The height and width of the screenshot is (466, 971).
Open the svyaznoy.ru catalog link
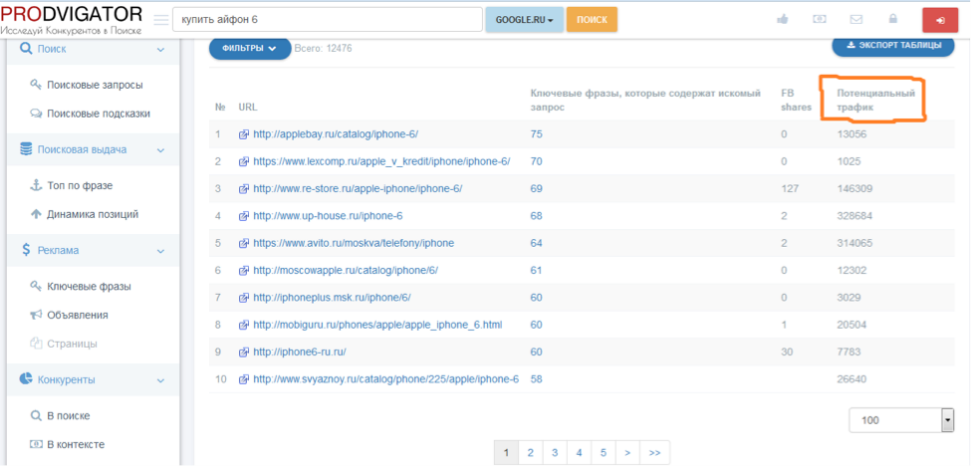coord(386,379)
